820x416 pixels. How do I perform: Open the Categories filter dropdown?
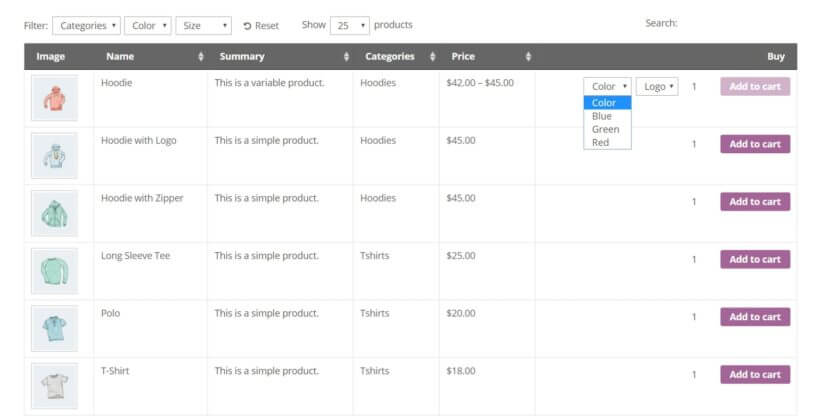[86, 26]
